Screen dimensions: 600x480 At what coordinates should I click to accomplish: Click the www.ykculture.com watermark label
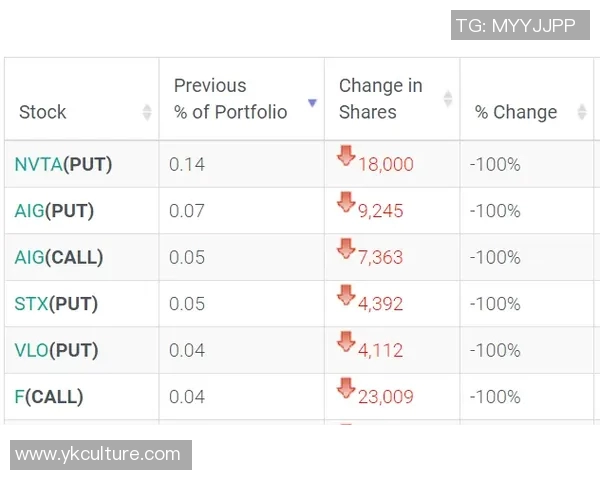pyautogui.click(x=98, y=455)
